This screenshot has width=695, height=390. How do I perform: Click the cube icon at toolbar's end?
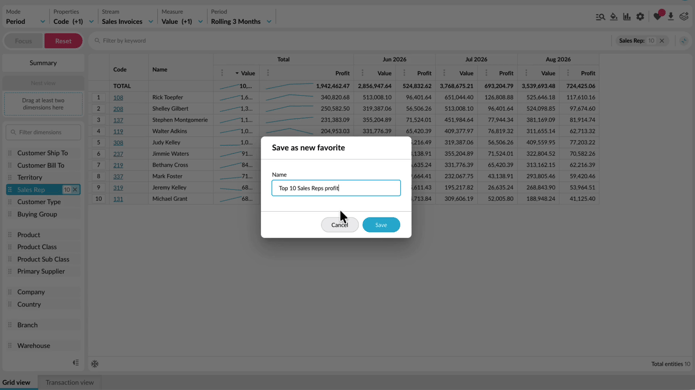(684, 17)
